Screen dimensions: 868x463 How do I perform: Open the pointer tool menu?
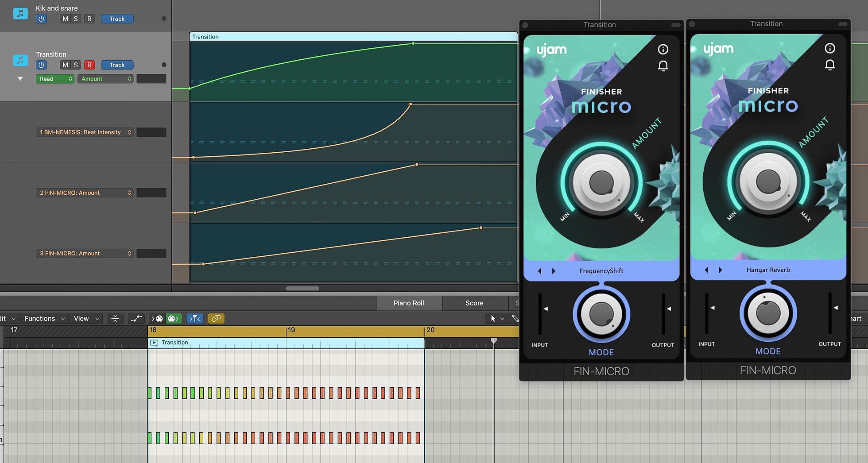[497, 318]
